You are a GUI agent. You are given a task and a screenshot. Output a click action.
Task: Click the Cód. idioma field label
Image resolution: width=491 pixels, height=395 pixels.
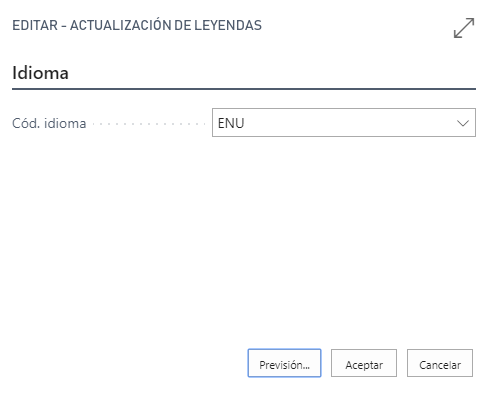[x=49, y=123]
